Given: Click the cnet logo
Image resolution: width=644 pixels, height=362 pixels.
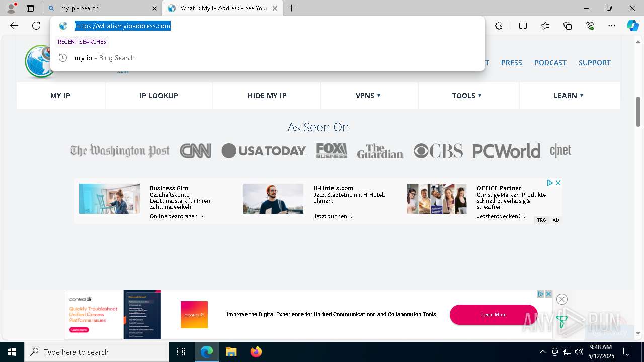Looking at the screenshot, I should (x=560, y=151).
